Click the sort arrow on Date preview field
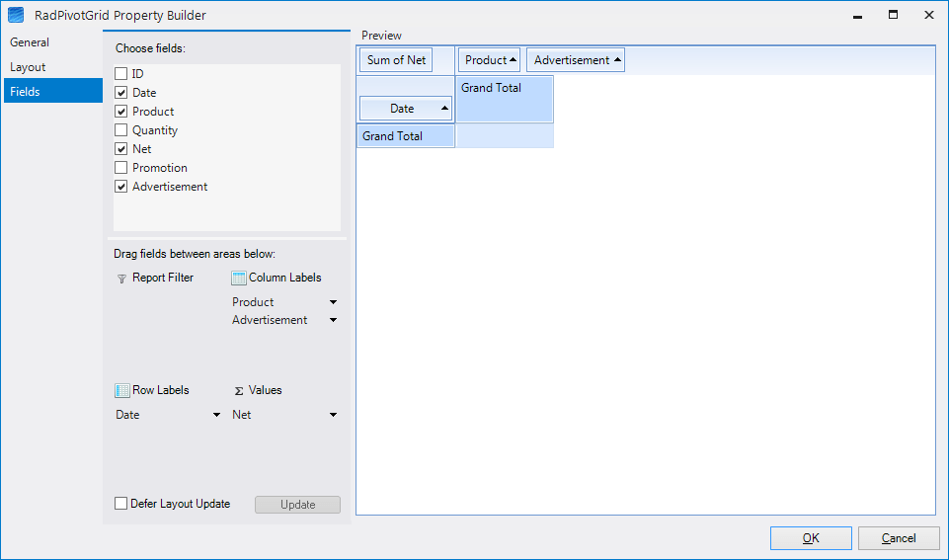Viewport: 949px width, 560px height. click(444, 109)
